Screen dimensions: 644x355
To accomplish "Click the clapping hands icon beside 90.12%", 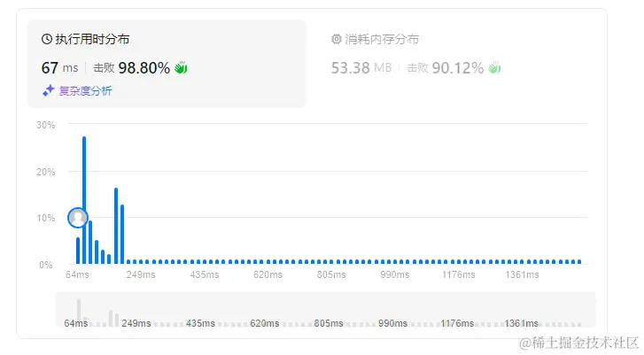I will 494,67.
